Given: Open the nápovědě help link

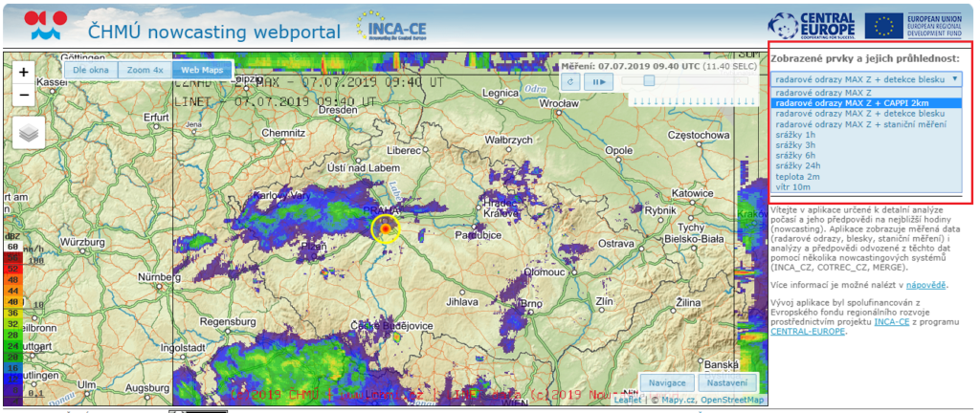Looking at the screenshot, I should (926, 285).
